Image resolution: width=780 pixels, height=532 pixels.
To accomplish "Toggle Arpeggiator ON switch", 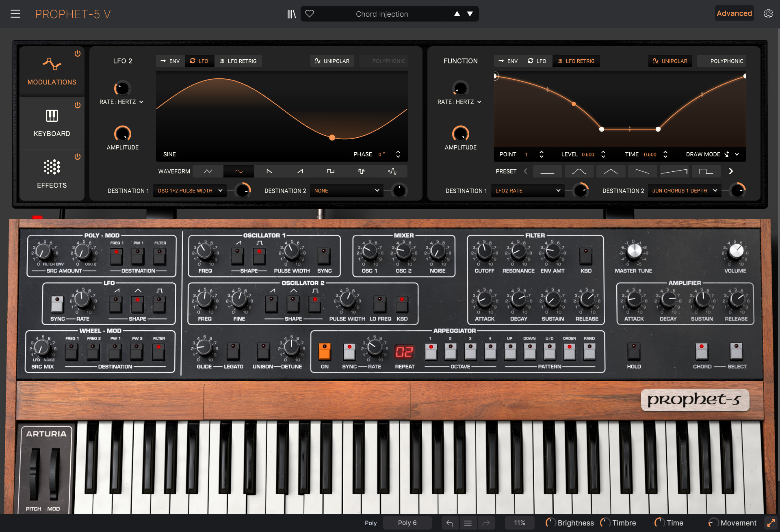I will (325, 351).
